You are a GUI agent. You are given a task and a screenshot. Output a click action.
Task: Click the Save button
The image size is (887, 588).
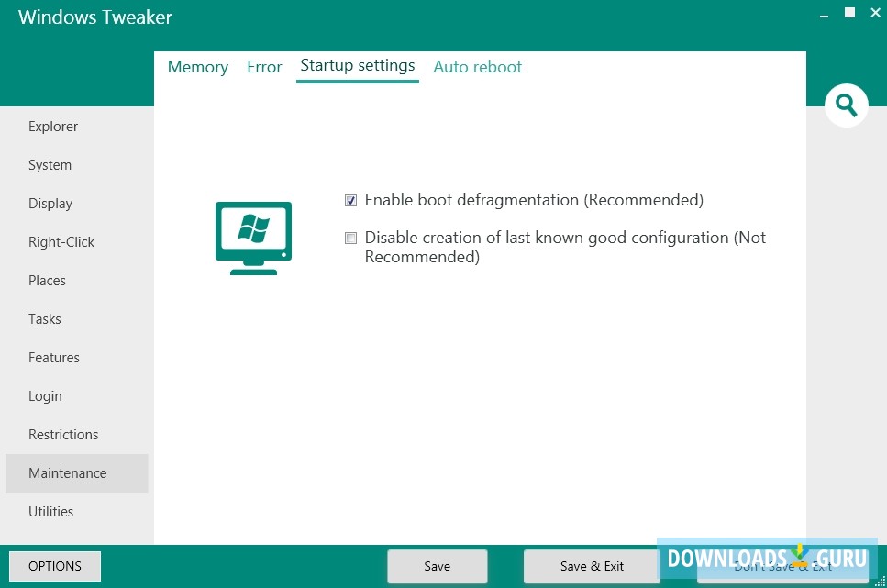click(438, 566)
